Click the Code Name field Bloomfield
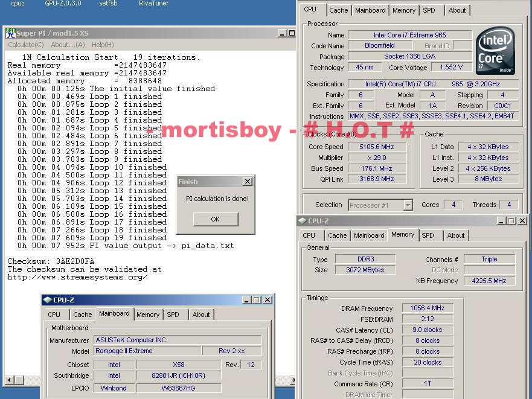 pyautogui.click(x=380, y=45)
